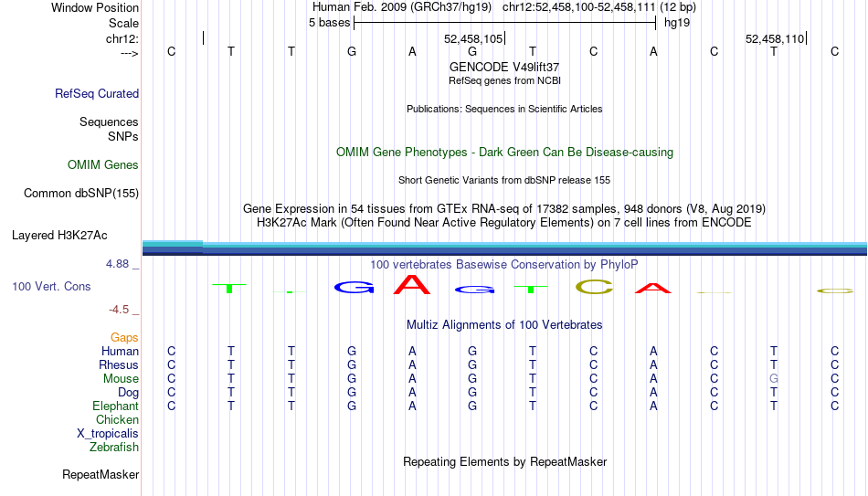Click the Dog species row label
The image size is (868, 496).
point(129,393)
